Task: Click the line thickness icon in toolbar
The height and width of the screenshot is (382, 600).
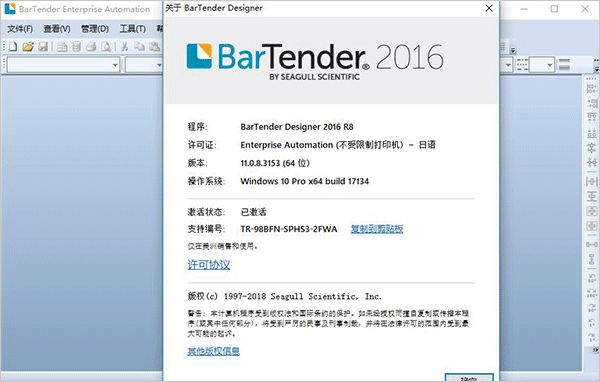Action: coord(564,65)
